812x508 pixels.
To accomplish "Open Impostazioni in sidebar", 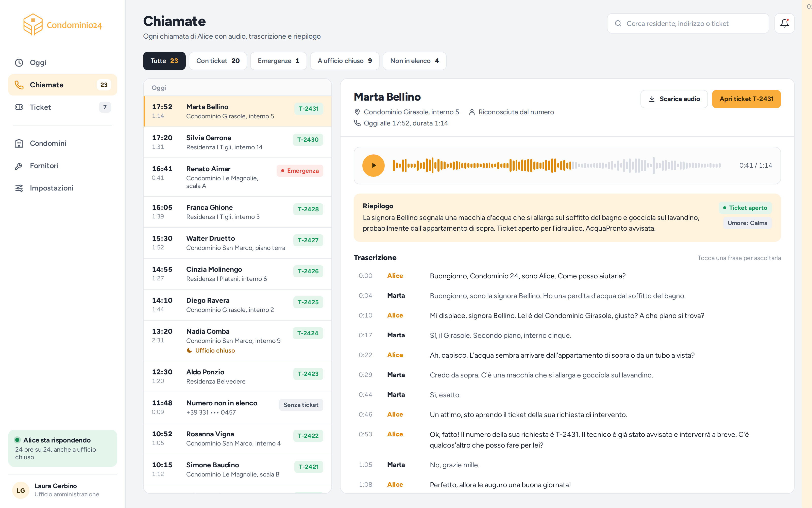I will click(x=62, y=188).
